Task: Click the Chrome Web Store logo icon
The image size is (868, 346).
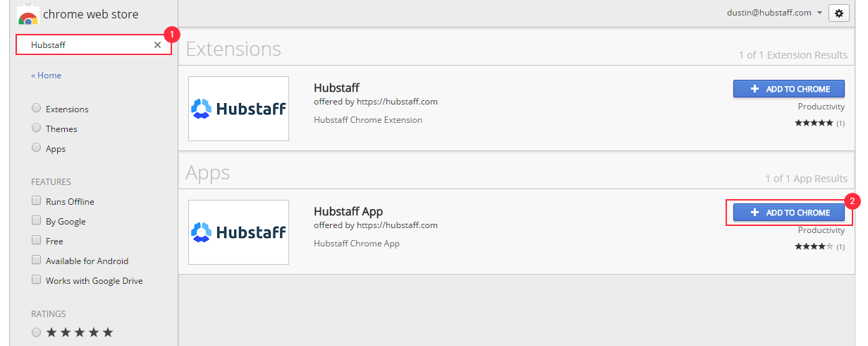Action: click(x=28, y=14)
